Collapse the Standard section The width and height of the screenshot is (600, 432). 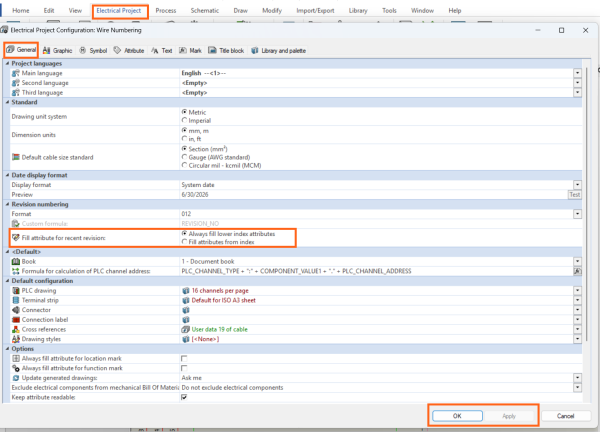[7, 102]
